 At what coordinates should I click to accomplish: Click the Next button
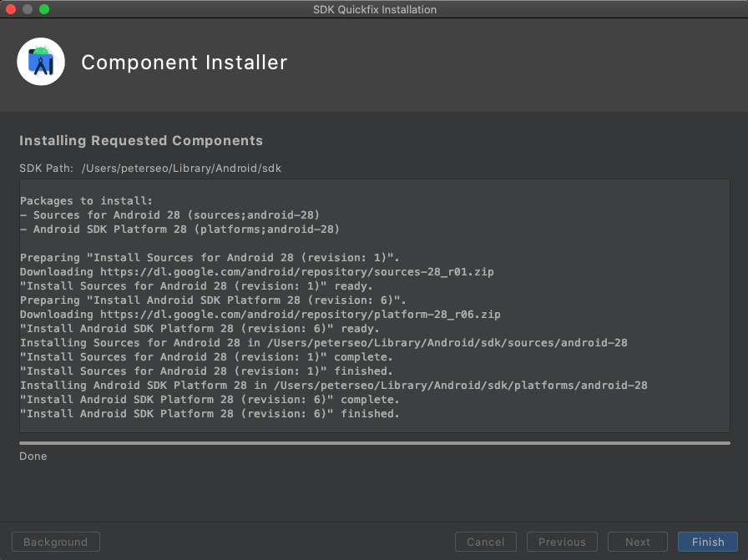coord(637,542)
